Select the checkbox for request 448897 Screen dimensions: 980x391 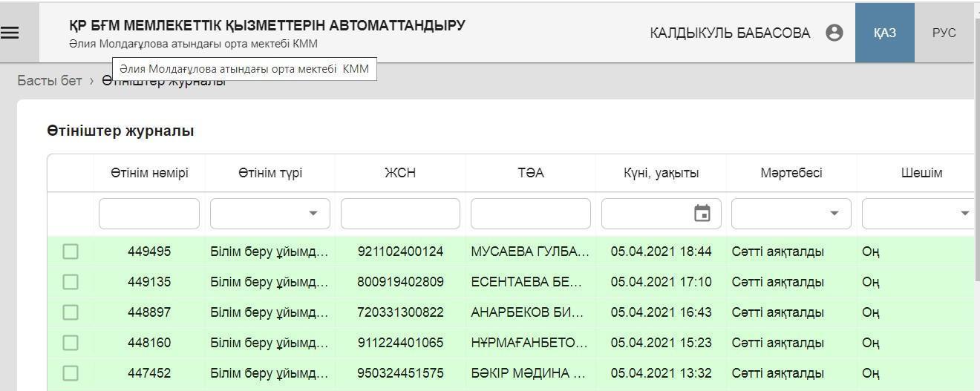coord(71,312)
